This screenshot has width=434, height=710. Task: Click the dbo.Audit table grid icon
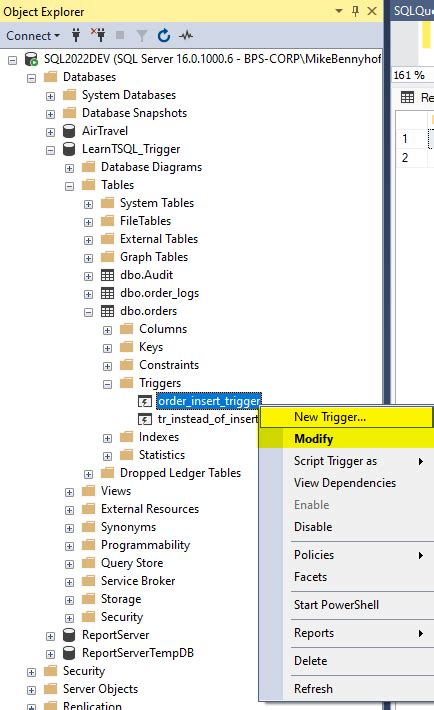pyautogui.click(x=107, y=275)
